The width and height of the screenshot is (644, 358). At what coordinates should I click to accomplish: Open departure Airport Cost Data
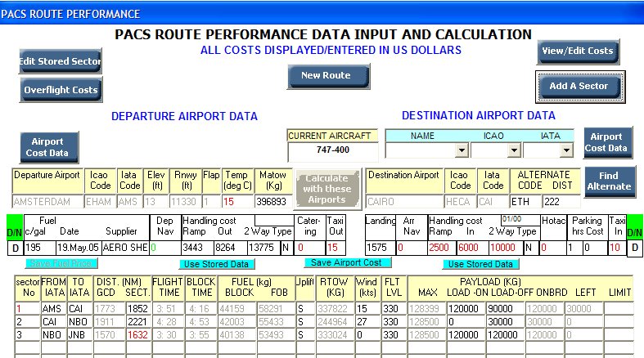click(x=49, y=147)
